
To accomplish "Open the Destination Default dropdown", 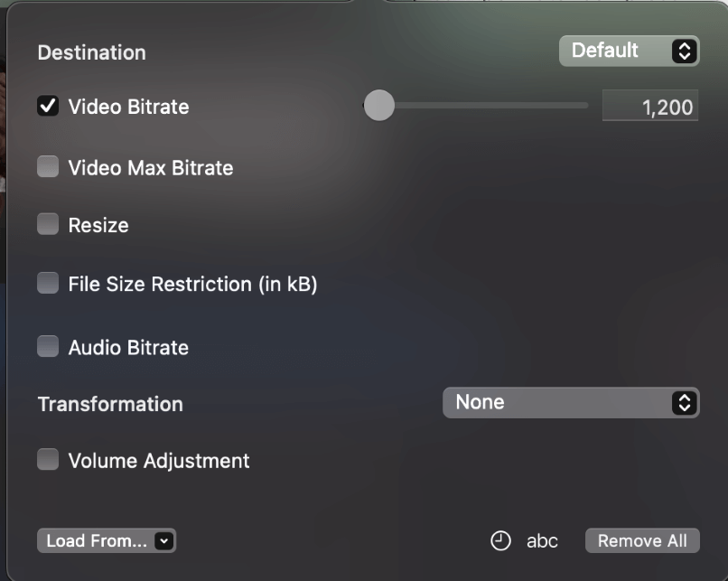I will tap(630, 51).
